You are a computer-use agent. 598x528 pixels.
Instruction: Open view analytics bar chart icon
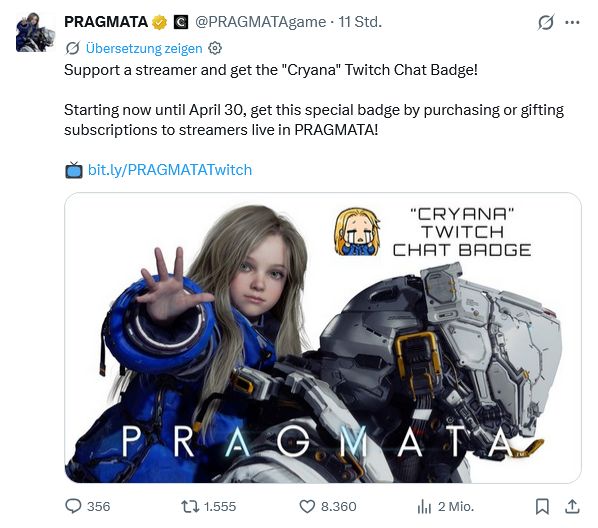pyautogui.click(x=424, y=507)
